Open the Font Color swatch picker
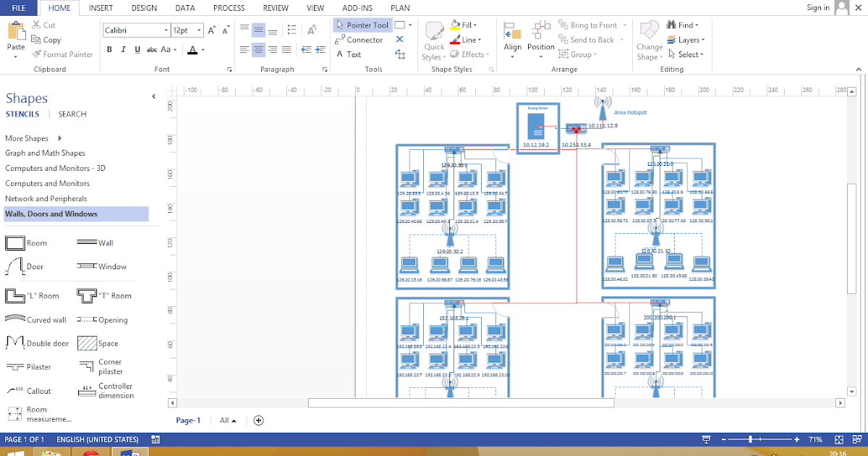Image resolution: width=868 pixels, height=456 pixels. 199,49
